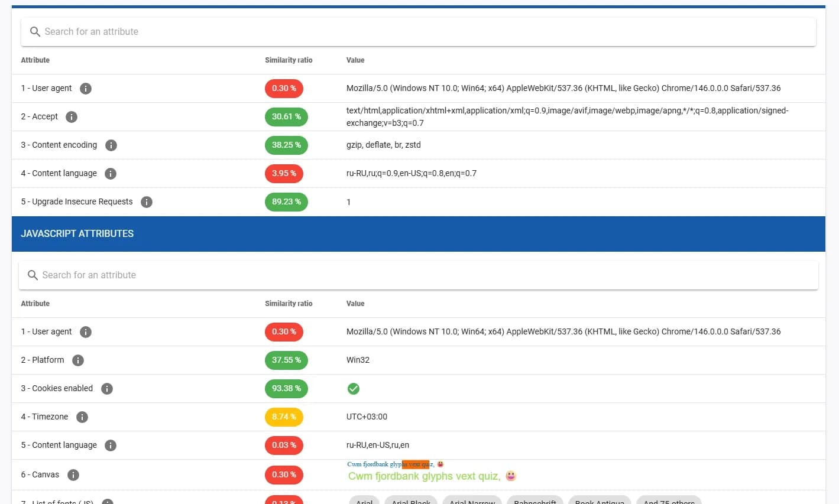The image size is (839, 504).
Task: Click info icon beside Canvas attribute
Action: [x=73, y=475]
